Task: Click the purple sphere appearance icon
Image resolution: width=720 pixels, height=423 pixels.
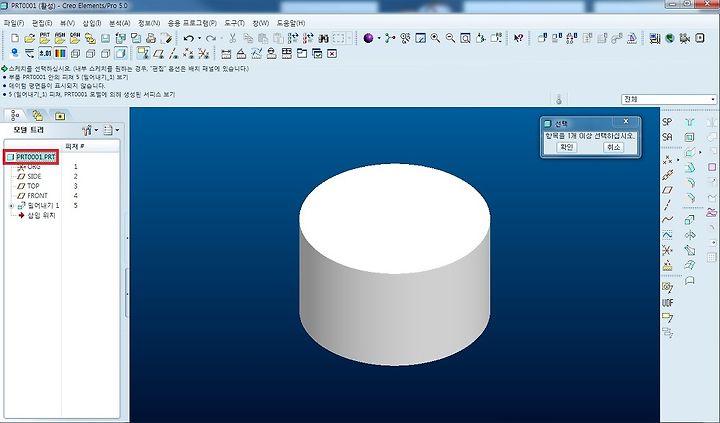Action: (368, 38)
